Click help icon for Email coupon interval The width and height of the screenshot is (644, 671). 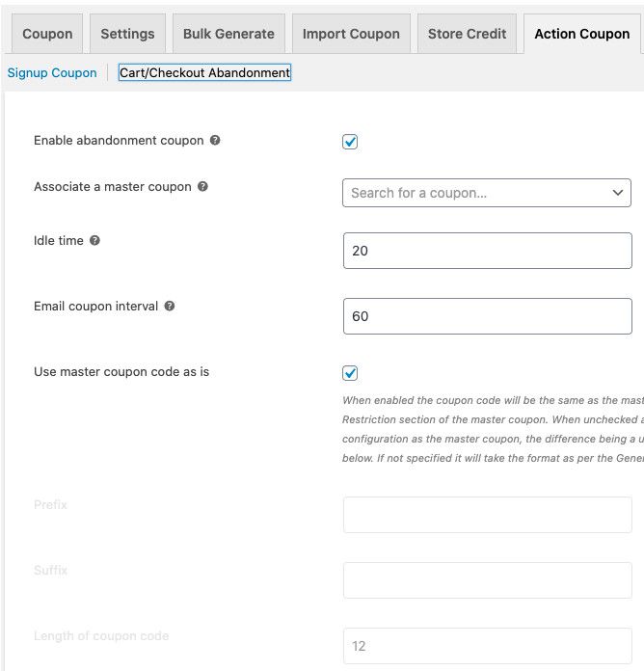pos(170,306)
